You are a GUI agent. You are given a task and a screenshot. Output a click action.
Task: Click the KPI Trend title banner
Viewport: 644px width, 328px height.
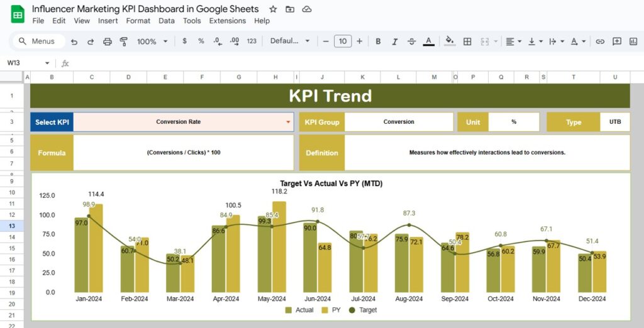click(330, 96)
